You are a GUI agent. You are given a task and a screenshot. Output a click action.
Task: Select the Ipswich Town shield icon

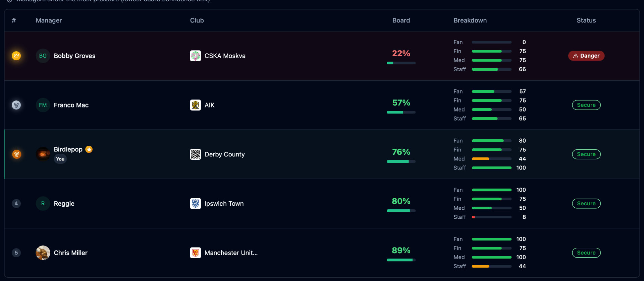click(196, 203)
